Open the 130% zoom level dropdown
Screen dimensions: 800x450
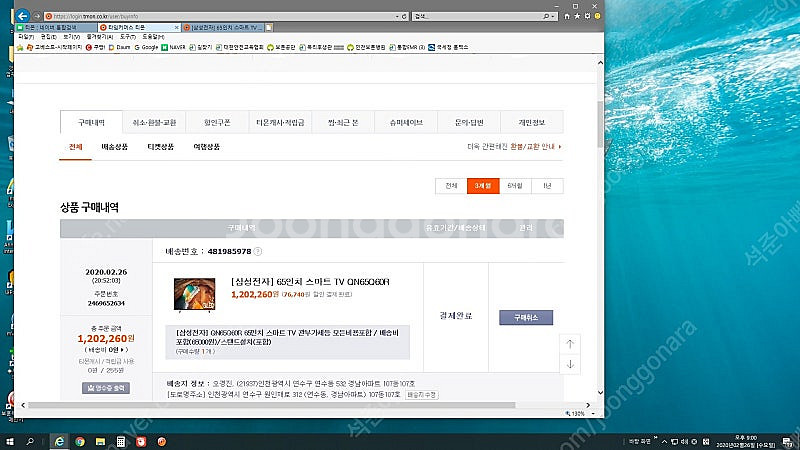tap(593, 414)
